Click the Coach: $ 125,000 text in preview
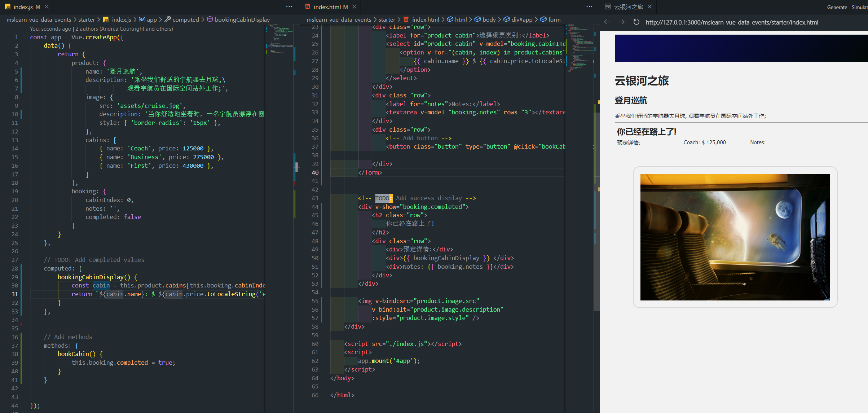The width and height of the screenshot is (868, 413). coord(705,142)
